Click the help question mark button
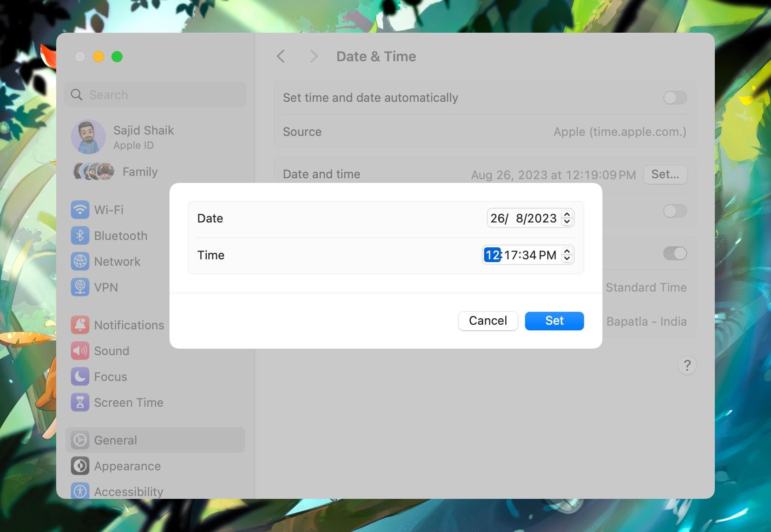771x532 pixels. (687, 365)
